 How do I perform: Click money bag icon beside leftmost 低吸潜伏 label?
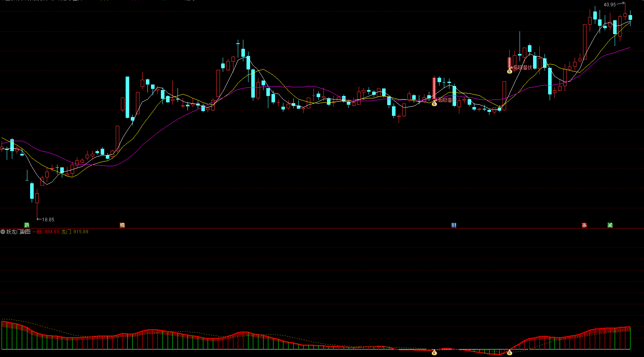pos(434,103)
